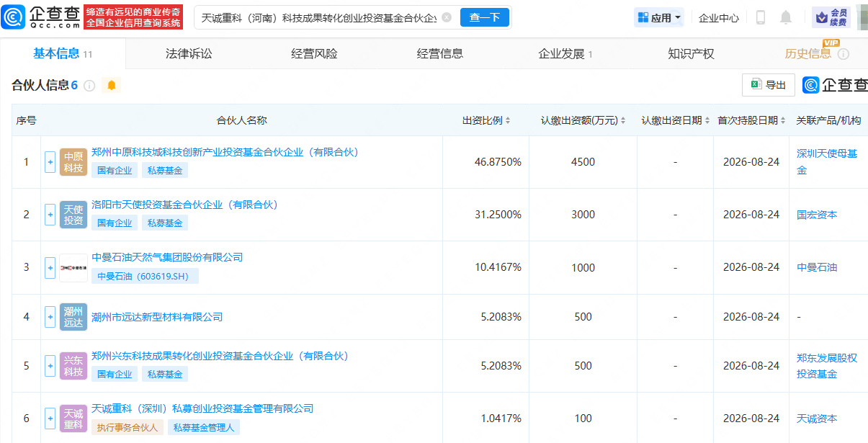Image resolution: width=868 pixels, height=443 pixels.
Task: Open the 洛阳市天使投资基金合伙企业 link
Action: 184,205
